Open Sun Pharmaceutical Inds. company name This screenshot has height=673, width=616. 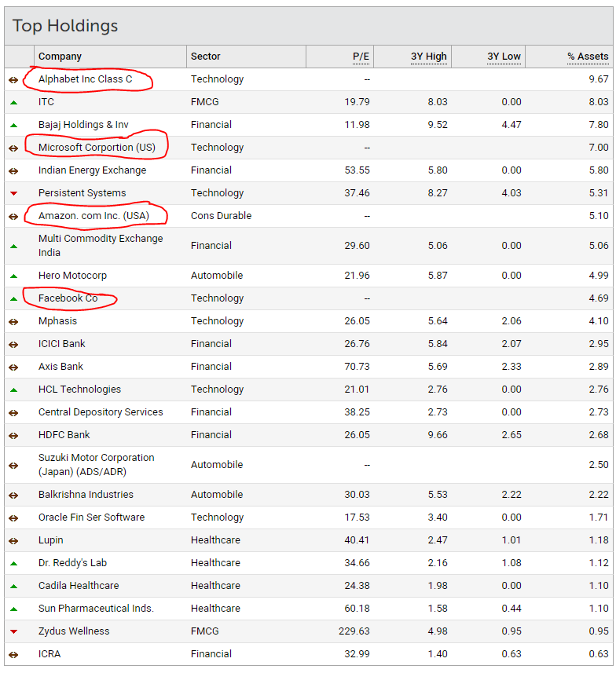[x=96, y=608]
